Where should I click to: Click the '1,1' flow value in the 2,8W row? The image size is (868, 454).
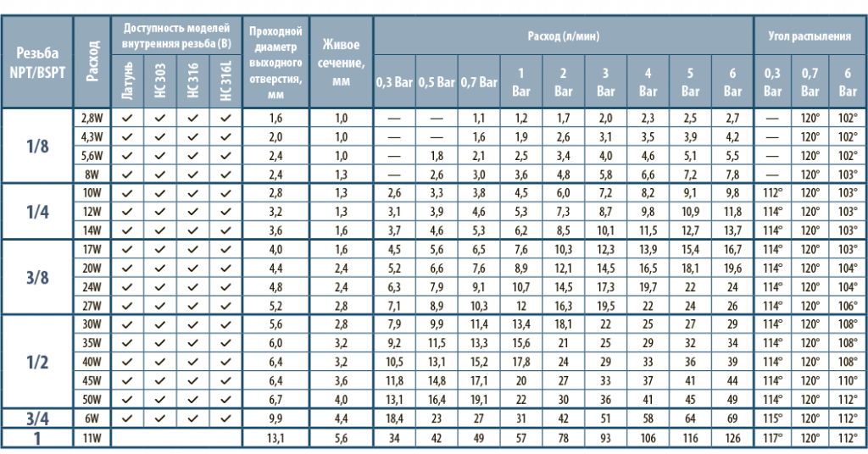coord(479,118)
